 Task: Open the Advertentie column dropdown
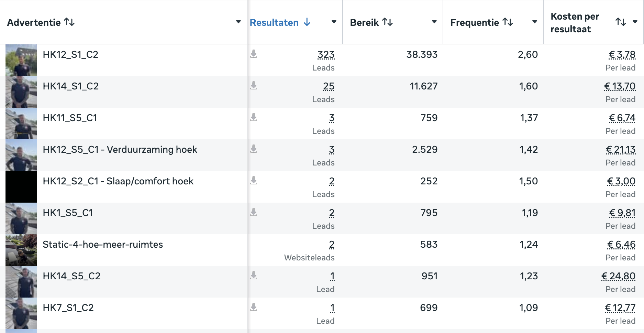[238, 22]
